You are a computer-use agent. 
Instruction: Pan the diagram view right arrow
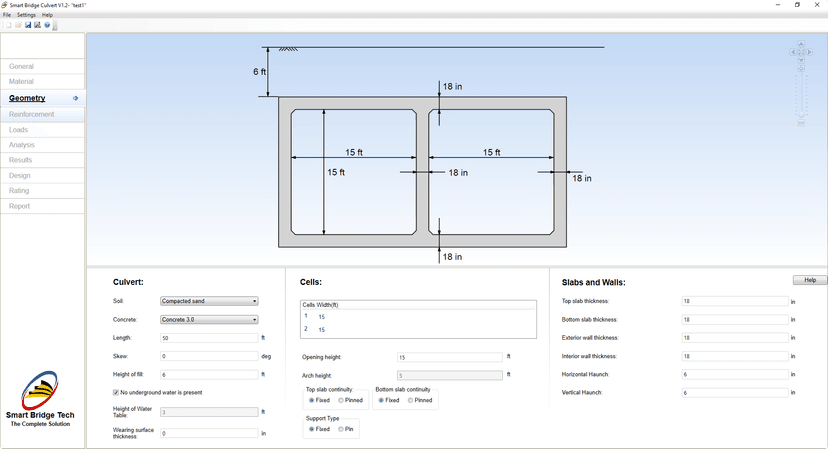(809, 53)
